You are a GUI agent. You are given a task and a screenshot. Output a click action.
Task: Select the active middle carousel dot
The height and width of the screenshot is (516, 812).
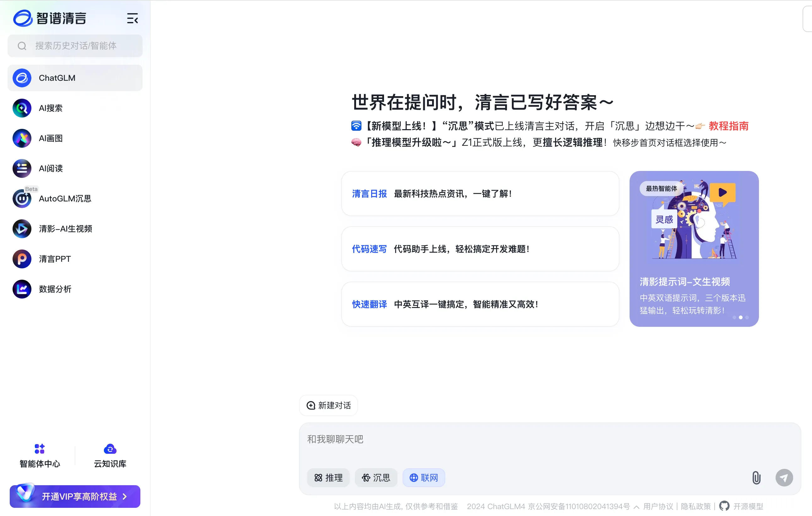pos(740,318)
